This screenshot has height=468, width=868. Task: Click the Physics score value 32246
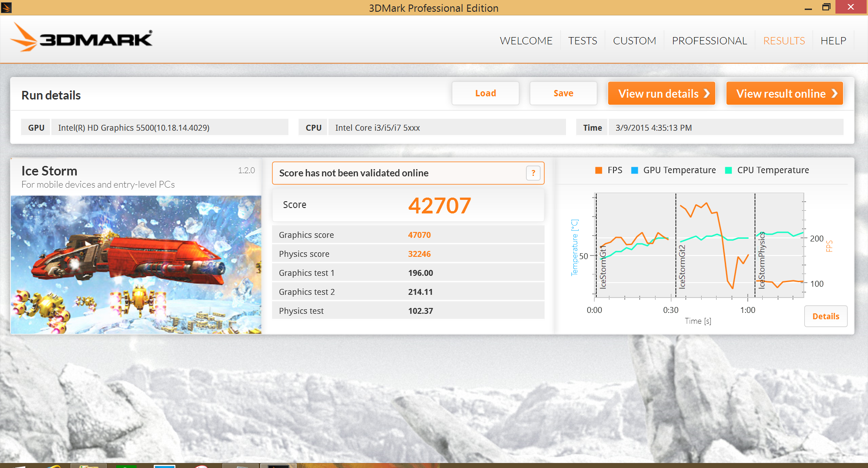pyautogui.click(x=419, y=254)
